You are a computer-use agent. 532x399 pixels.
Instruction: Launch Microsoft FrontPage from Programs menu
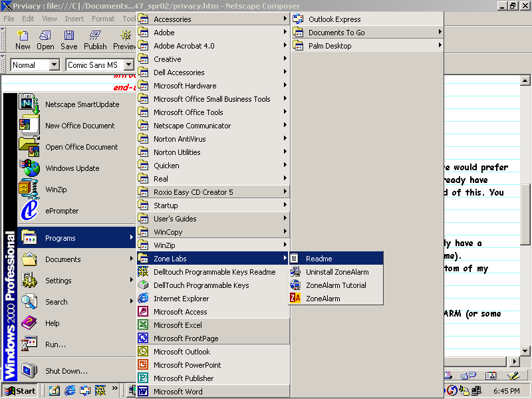(x=213, y=338)
